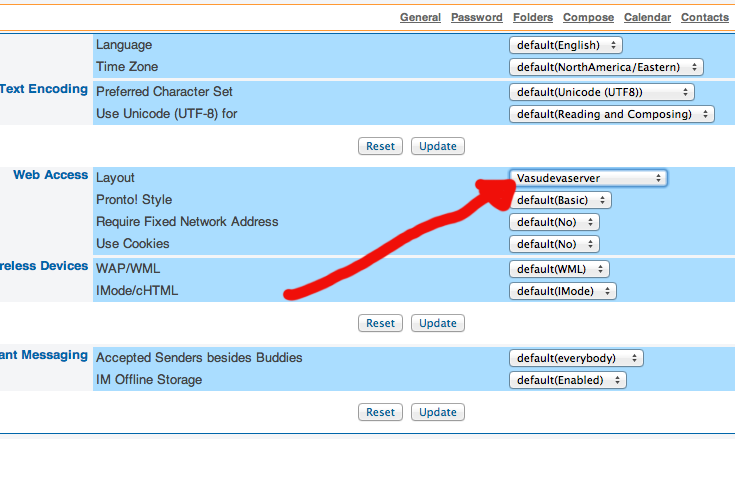Screen dimensions: 735x497
Task: Click the Require Fixed Network Address label
Action: pyautogui.click(x=187, y=222)
